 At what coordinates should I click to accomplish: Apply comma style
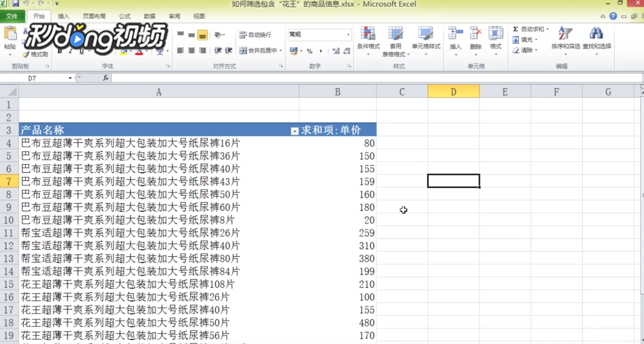pyautogui.click(x=321, y=51)
